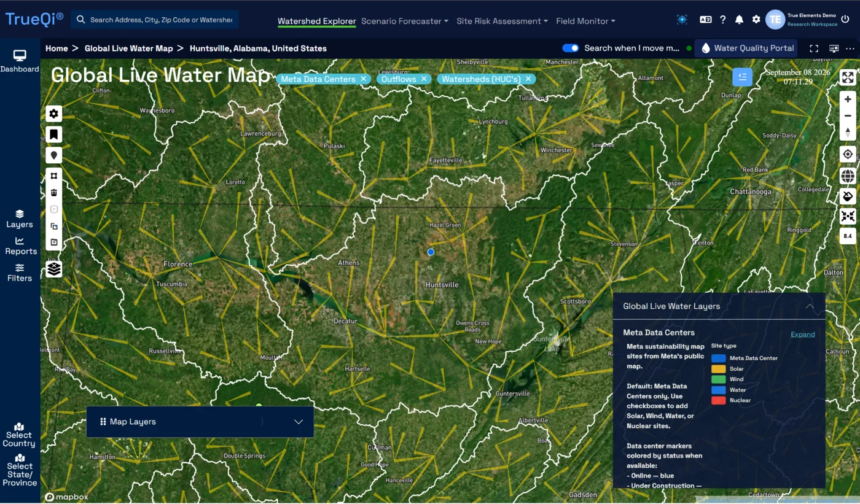This screenshot has width=860, height=504.
Task: Open Filters in the left sidebar
Action: click(20, 273)
